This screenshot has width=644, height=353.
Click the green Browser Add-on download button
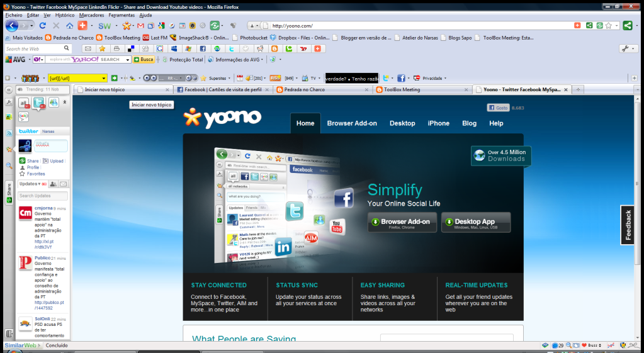402,222
